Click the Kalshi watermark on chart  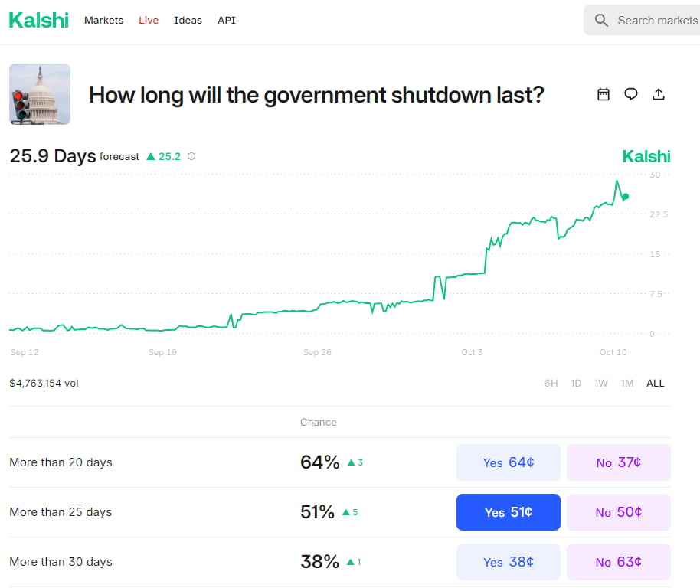(x=646, y=157)
